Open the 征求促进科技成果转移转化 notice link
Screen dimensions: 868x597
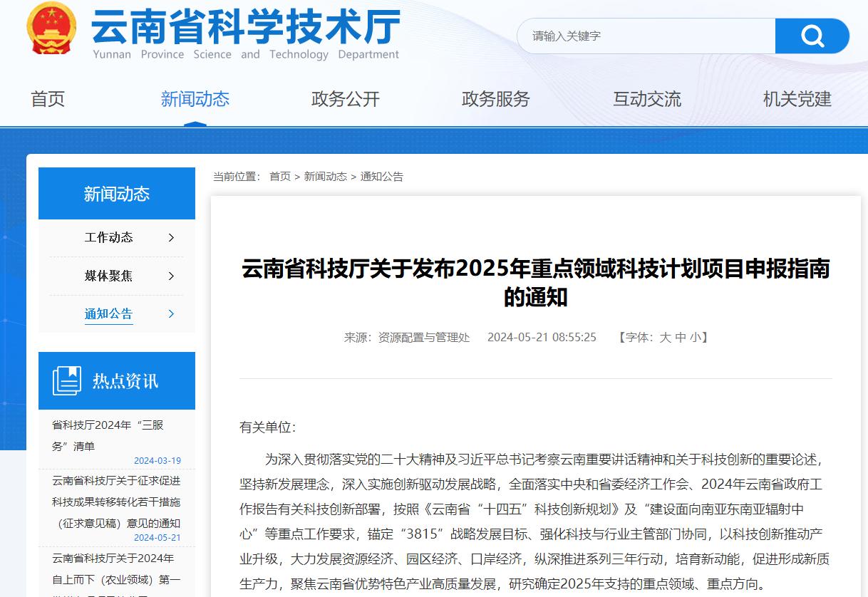116,502
